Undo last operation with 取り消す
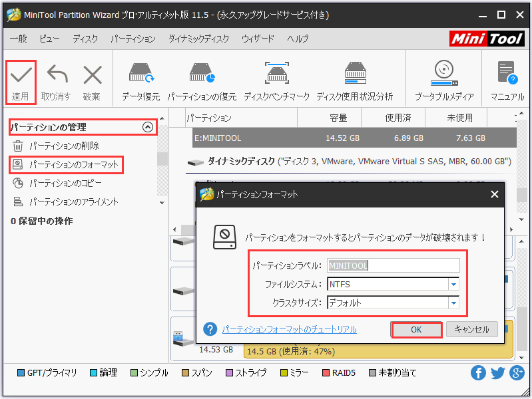 click(56, 82)
